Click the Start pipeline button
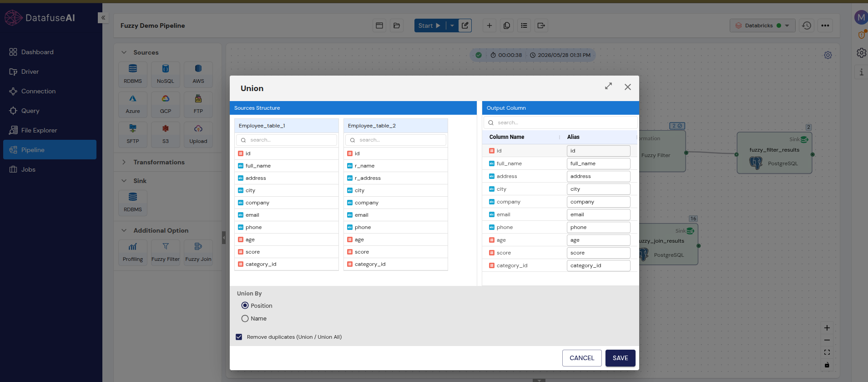 [x=429, y=25]
